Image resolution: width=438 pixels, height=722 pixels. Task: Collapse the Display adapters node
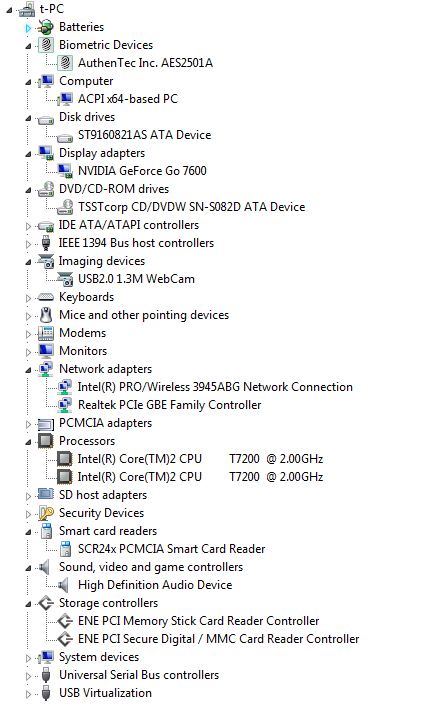(29, 154)
